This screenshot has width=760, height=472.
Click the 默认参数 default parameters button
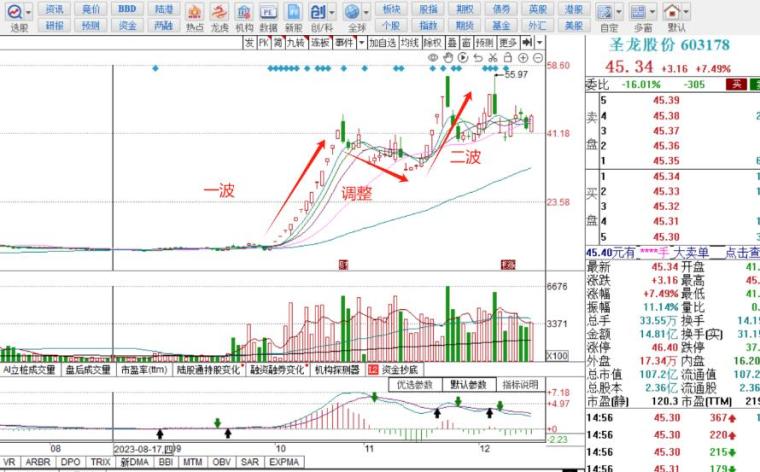[468, 384]
